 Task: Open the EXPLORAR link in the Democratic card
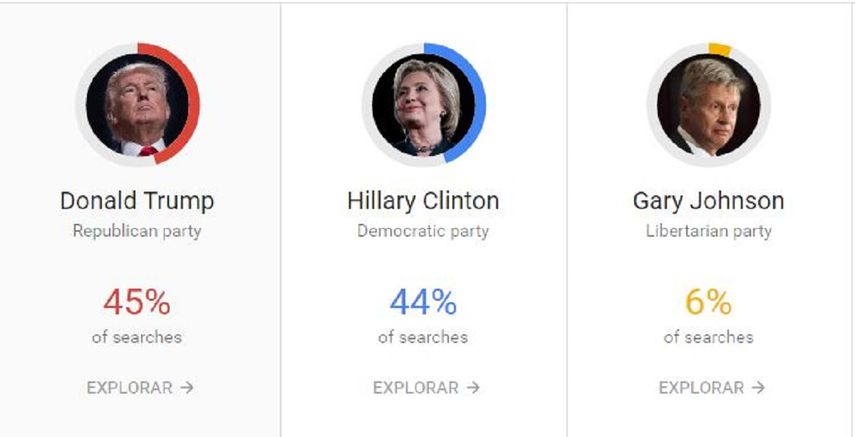pyautogui.click(x=417, y=387)
